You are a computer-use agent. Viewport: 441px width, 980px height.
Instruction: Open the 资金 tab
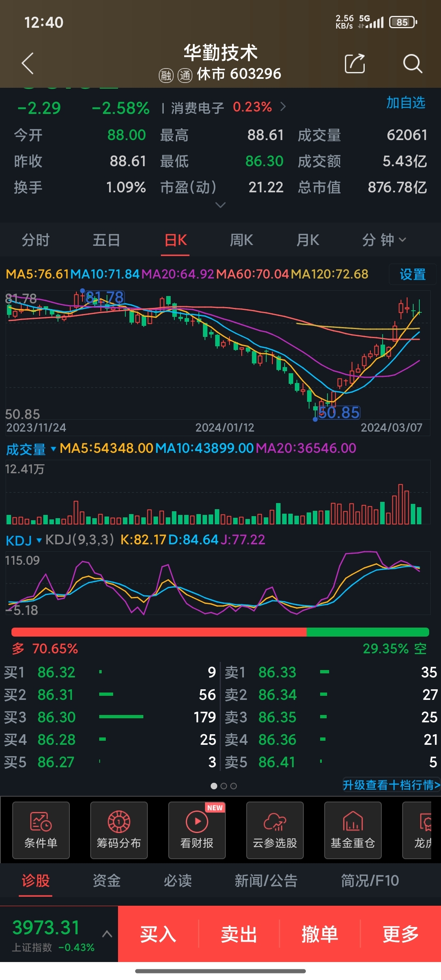tap(107, 881)
